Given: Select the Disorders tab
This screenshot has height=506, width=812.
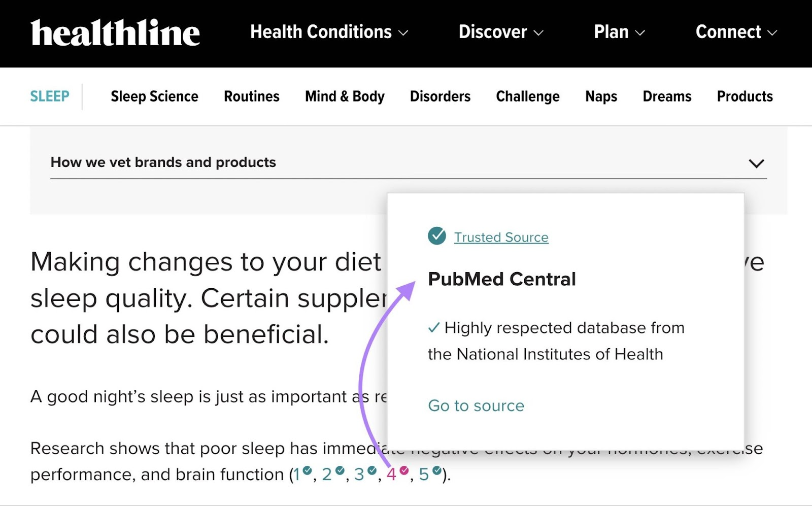Looking at the screenshot, I should click(439, 96).
